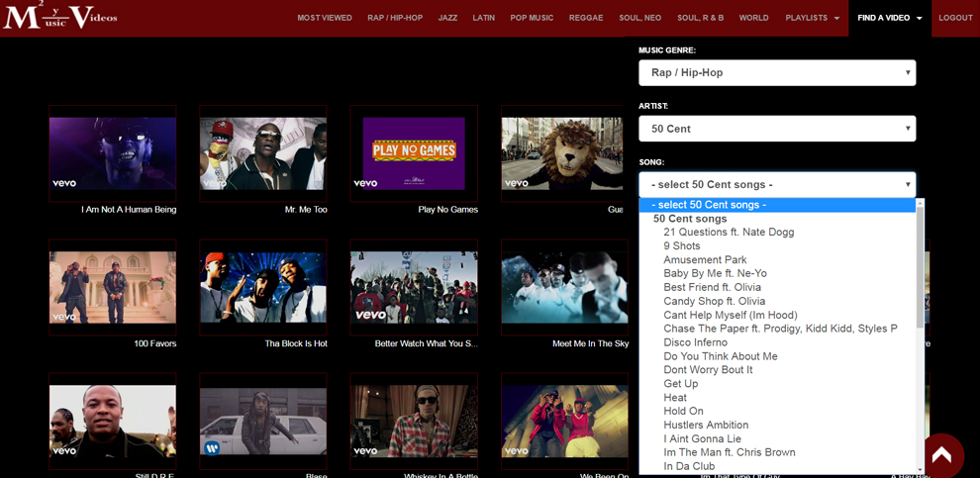Open Still D.R.E. video thumbnail
This screenshot has width=980, height=478.
[113, 422]
